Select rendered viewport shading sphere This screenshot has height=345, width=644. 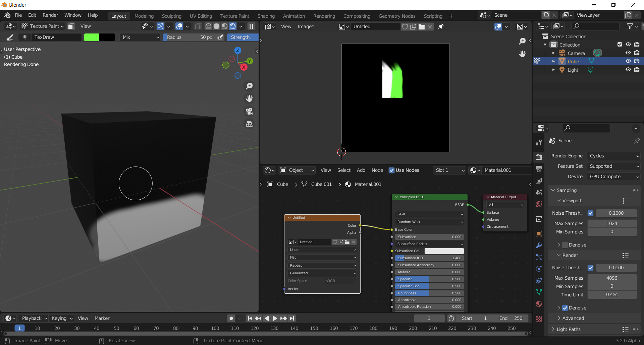(x=233, y=26)
